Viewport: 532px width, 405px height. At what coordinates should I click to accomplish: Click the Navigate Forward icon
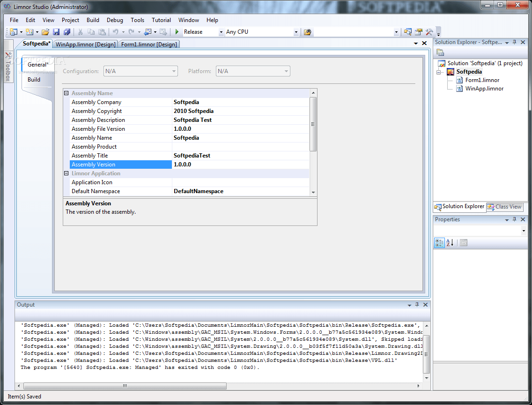coord(163,32)
